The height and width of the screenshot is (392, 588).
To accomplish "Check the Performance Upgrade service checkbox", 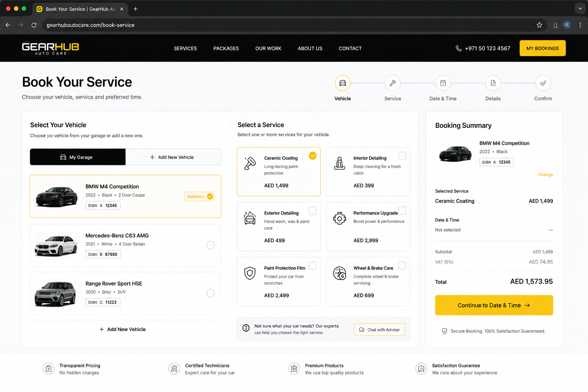I will click(x=402, y=211).
